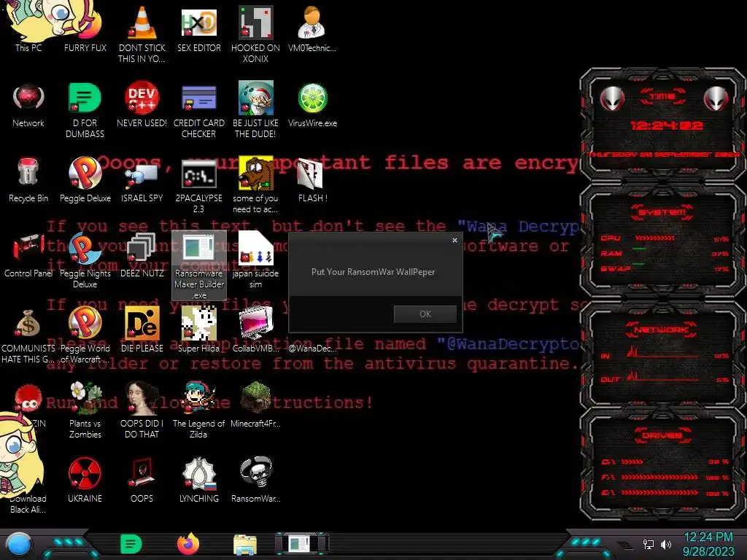The image size is (747, 560).
Task: Select the UKRAINE radiation icon
Action: pyautogui.click(x=85, y=480)
